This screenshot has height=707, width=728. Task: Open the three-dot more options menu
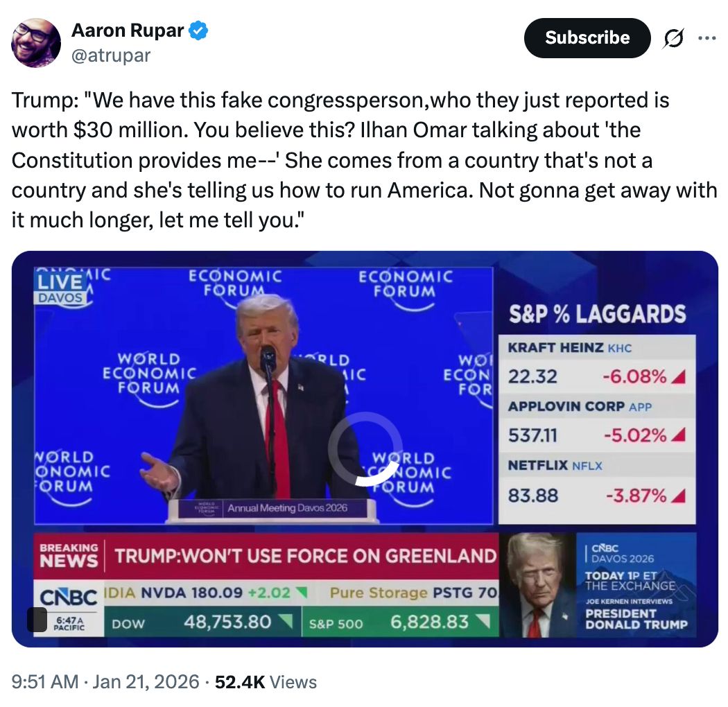[707, 38]
